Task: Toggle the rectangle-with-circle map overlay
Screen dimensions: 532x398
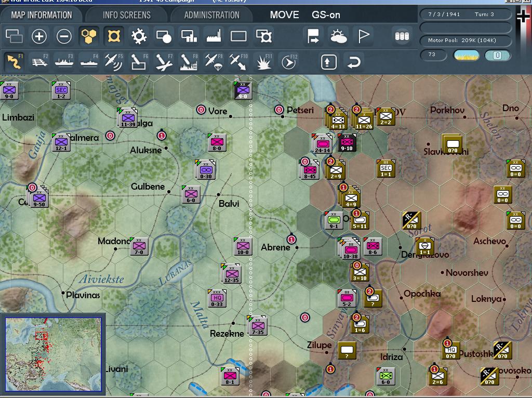Action: click(x=164, y=36)
